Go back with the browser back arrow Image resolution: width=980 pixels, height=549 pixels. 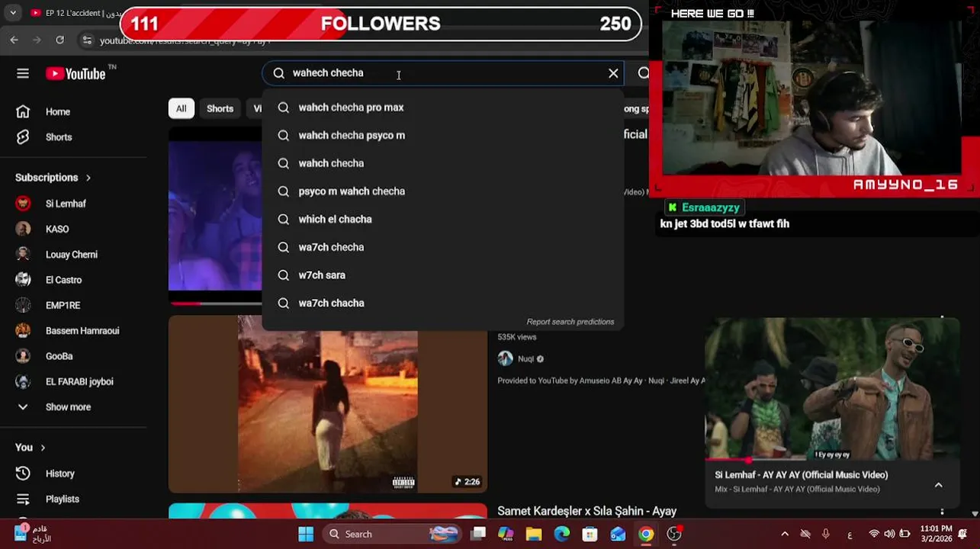pyautogui.click(x=14, y=40)
